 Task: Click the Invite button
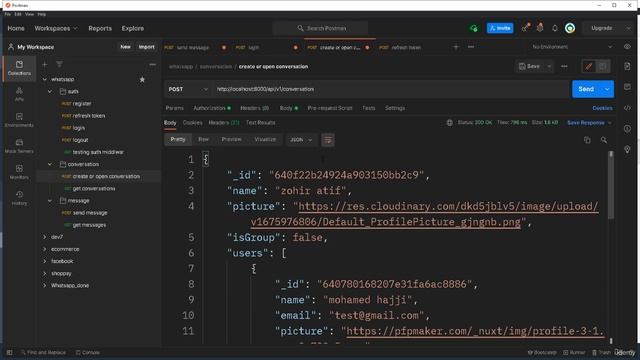pyautogui.click(x=500, y=28)
